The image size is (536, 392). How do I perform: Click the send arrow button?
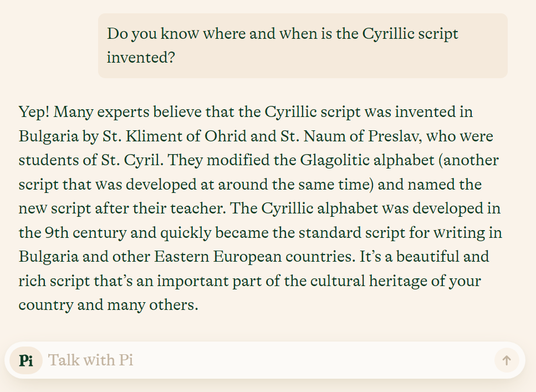coord(507,360)
